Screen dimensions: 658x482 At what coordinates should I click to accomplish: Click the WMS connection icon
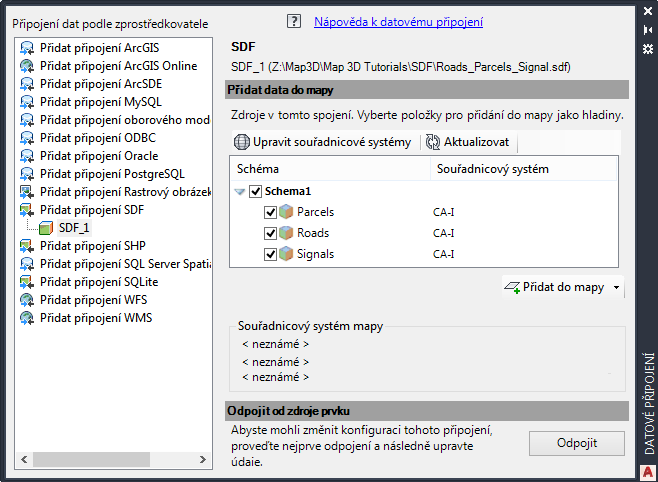(x=27, y=318)
